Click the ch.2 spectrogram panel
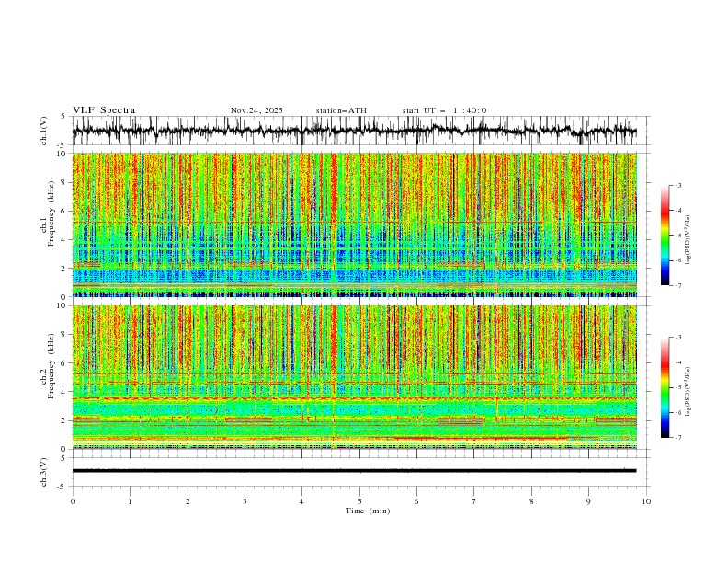The width and height of the screenshot is (728, 563). (355, 377)
